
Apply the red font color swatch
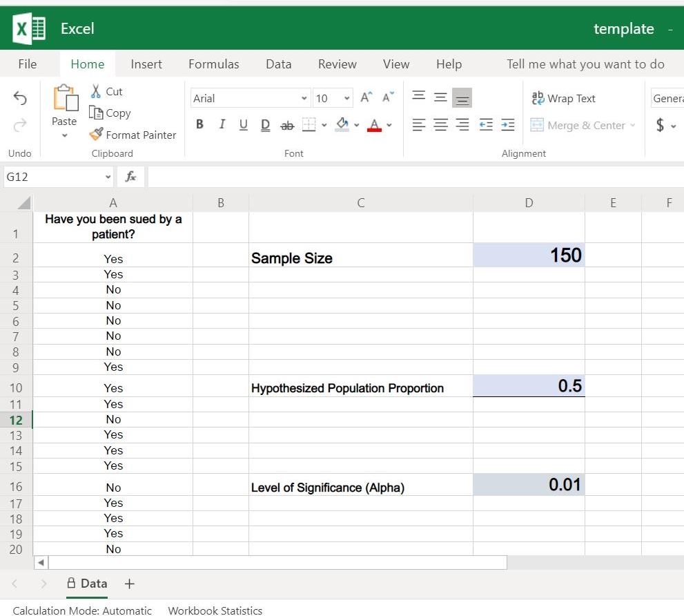(x=374, y=125)
